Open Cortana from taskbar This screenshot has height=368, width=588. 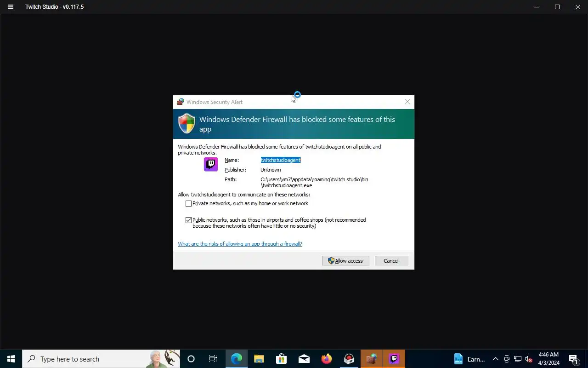point(191,359)
